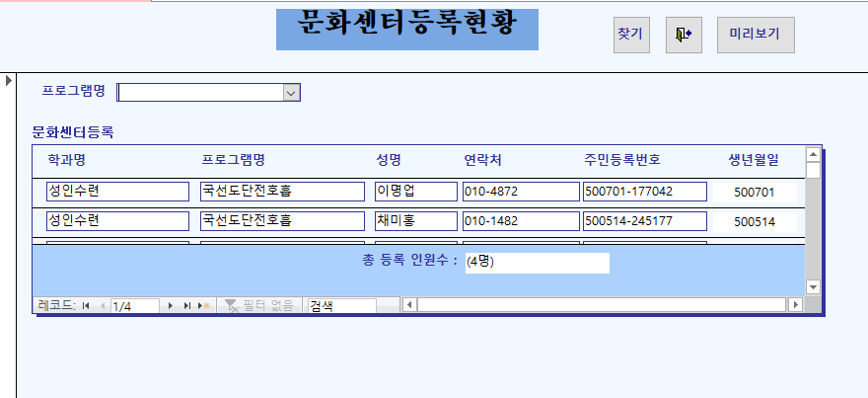Click the 검색 search box

tap(340, 306)
